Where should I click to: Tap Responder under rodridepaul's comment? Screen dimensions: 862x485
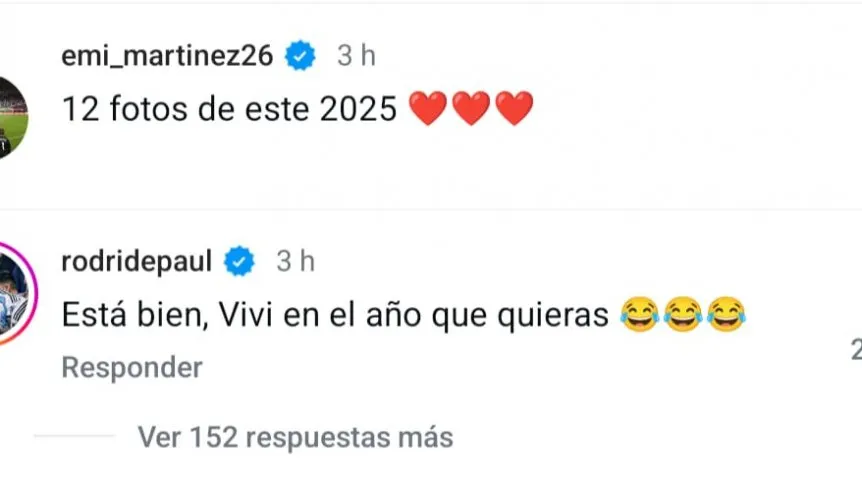[x=131, y=368]
